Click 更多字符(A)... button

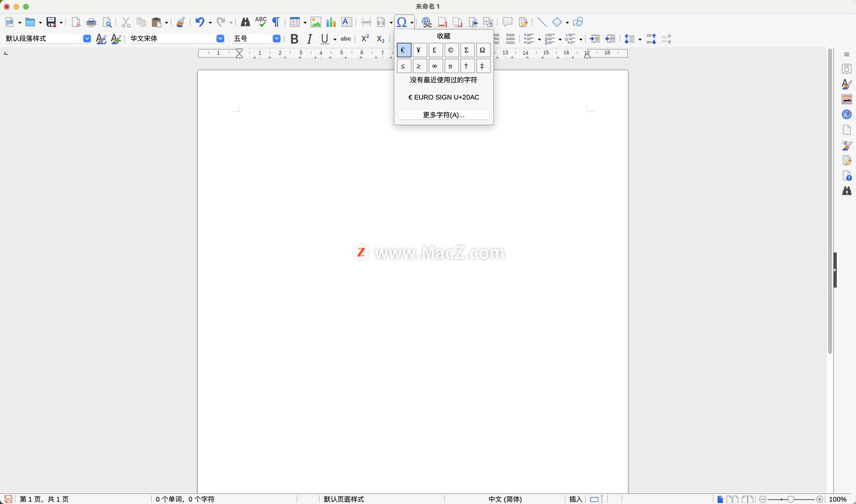pos(444,115)
